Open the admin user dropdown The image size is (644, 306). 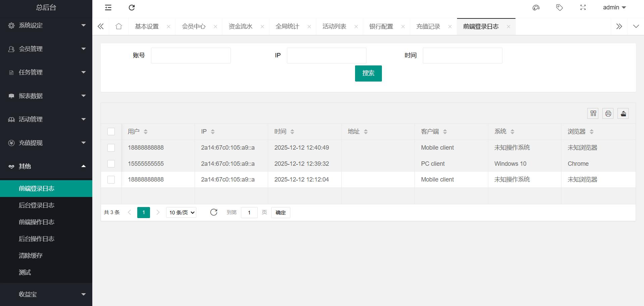click(x=614, y=7)
